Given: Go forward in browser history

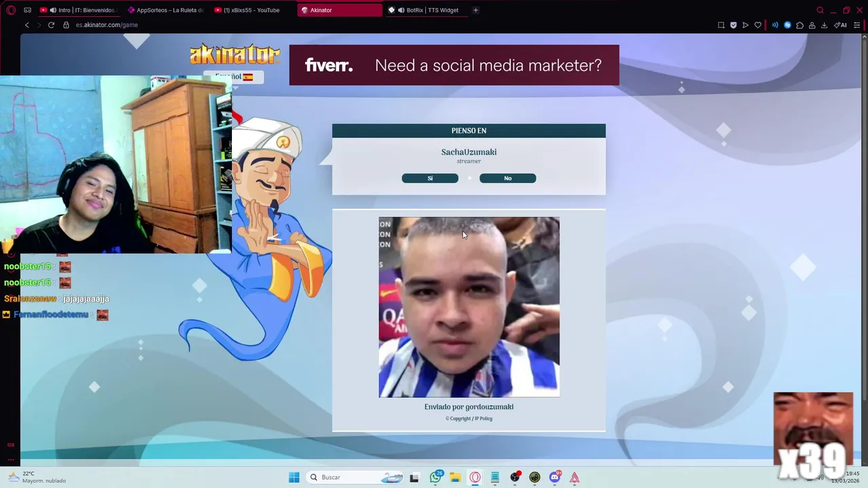Looking at the screenshot, I should click(x=39, y=25).
